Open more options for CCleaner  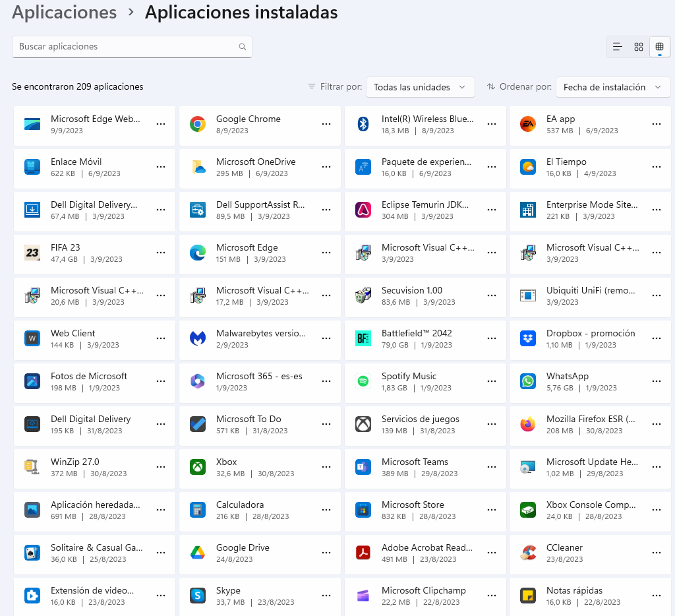(x=657, y=553)
